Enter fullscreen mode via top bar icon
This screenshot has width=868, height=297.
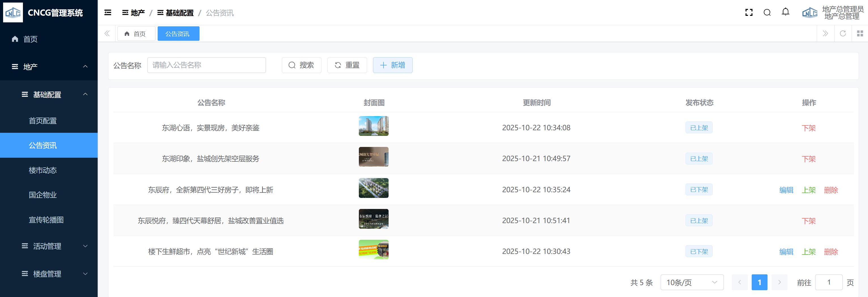click(749, 12)
